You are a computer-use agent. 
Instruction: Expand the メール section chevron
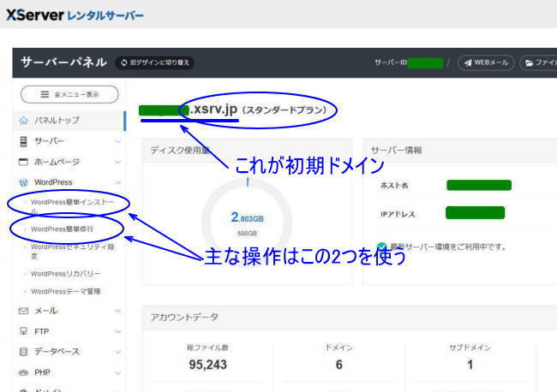pyautogui.click(x=117, y=310)
